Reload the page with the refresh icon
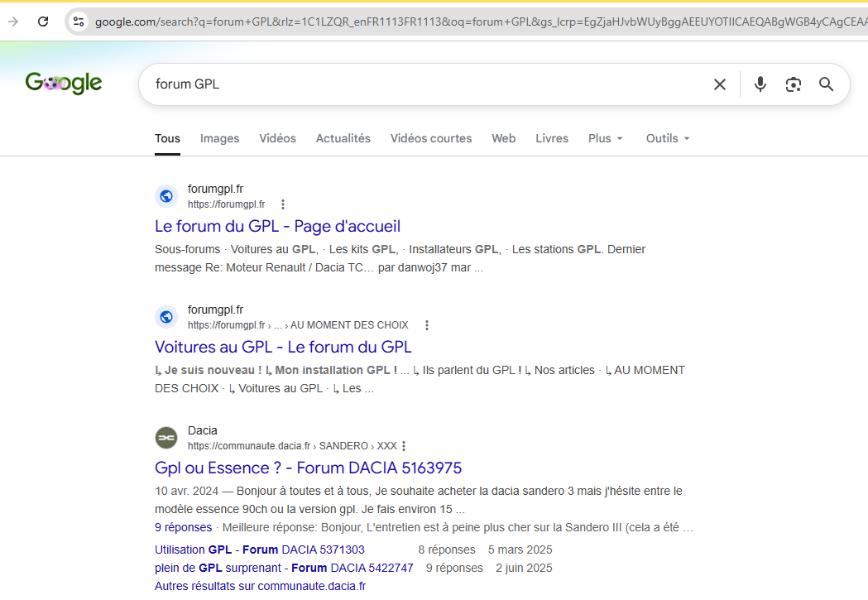This screenshot has width=868, height=600. (43, 22)
